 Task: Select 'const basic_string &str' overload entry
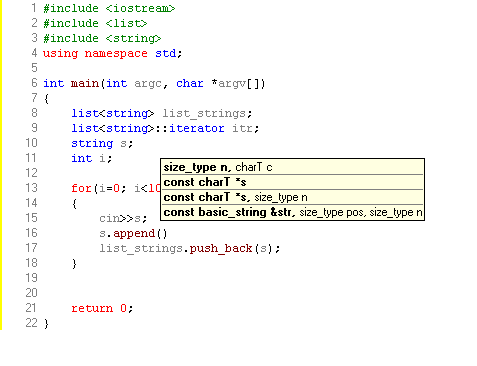[292, 212]
